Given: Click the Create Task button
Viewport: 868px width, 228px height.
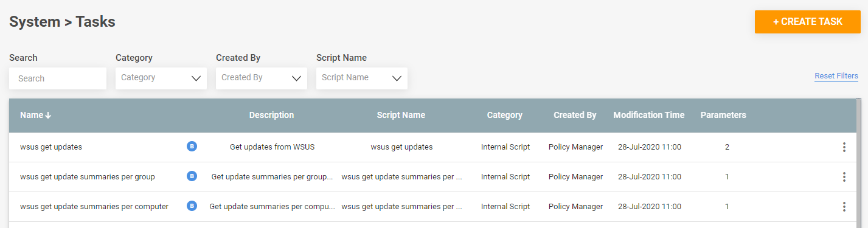Looking at the screenshot, I should point(807,22).
